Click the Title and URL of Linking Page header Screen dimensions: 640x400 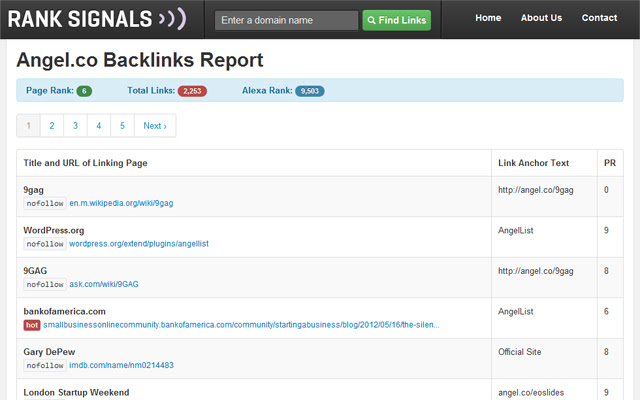(x=85, y=163)
